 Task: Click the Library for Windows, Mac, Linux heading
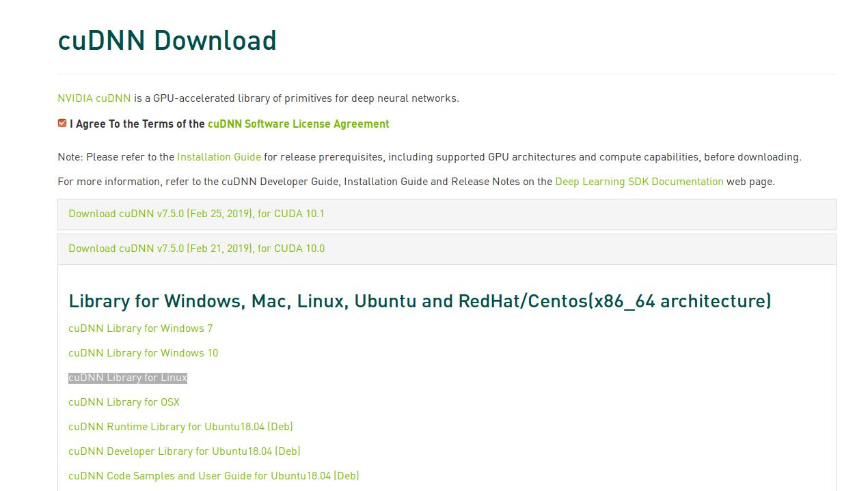click(420, 301)
